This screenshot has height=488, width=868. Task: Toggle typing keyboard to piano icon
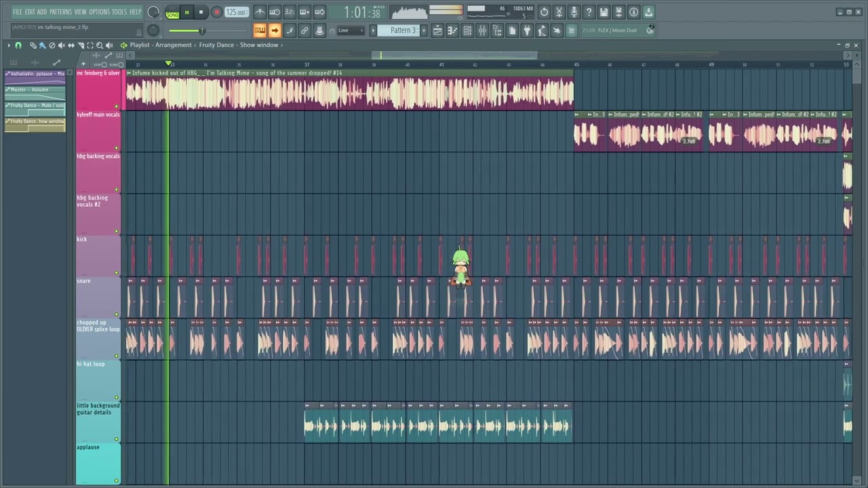[x=260, y=30]
